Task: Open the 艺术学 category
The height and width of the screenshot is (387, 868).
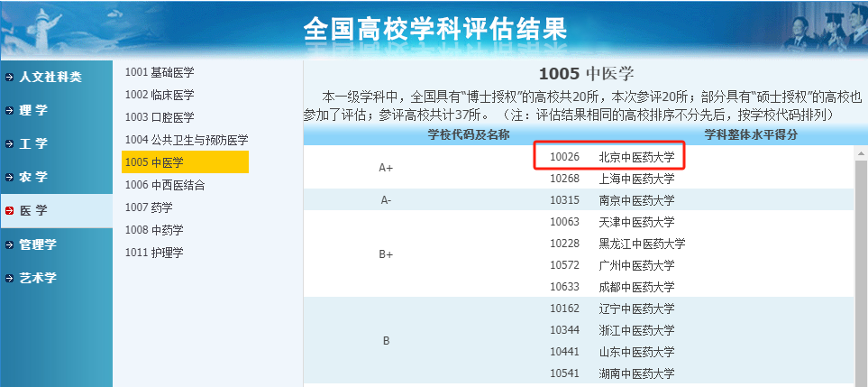Action: (38, 278)
